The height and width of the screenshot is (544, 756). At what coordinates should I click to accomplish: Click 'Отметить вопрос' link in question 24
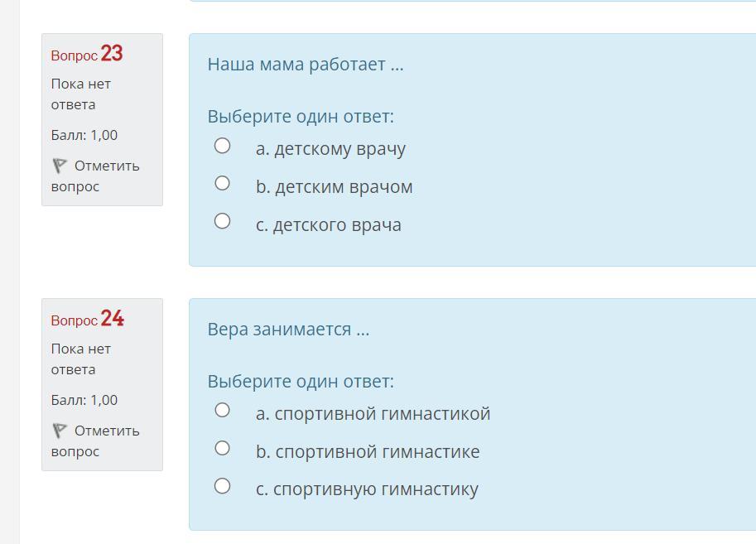tap(95, 440)
